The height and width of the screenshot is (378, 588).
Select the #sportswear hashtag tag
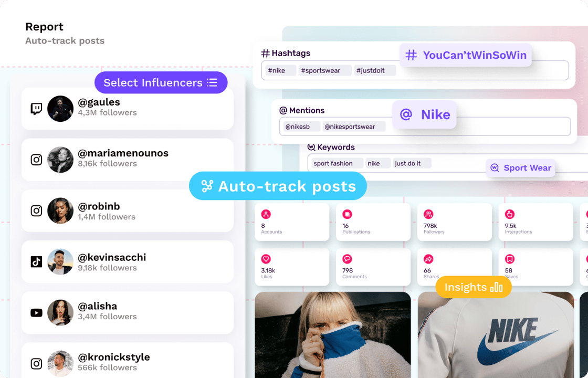324,70
